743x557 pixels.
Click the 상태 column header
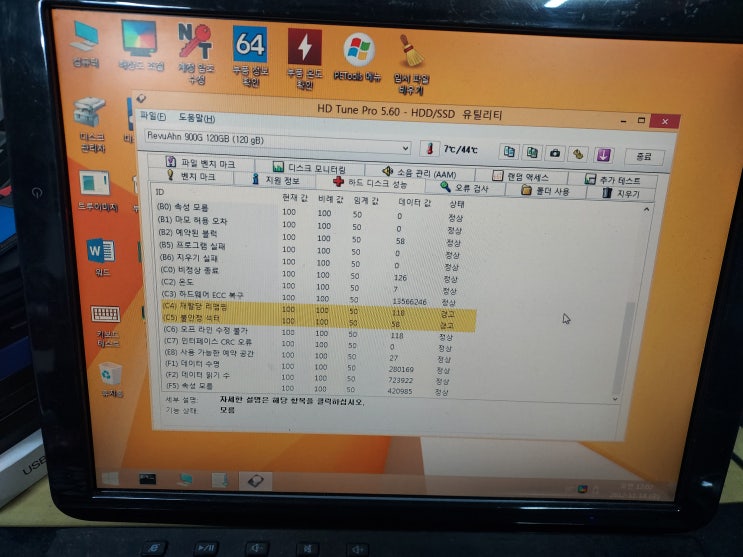(x=457, y=204)
